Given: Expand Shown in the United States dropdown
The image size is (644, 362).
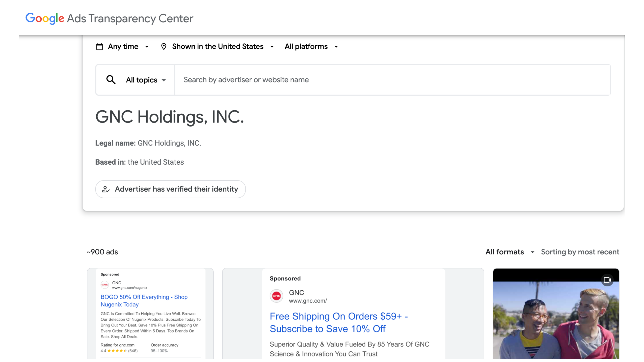Looking at the screenshot, I should [x=222, y=47].
